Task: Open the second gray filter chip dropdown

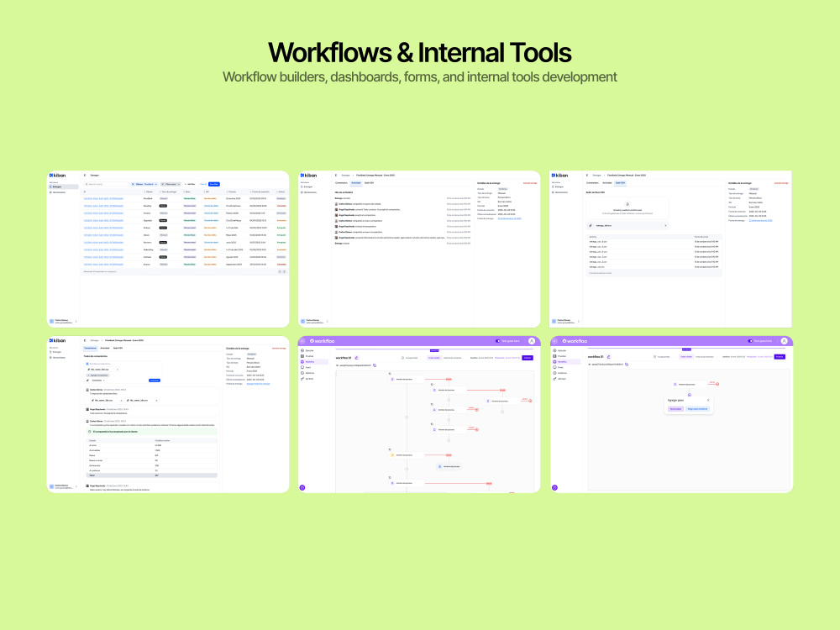Action: coord(178,184)
